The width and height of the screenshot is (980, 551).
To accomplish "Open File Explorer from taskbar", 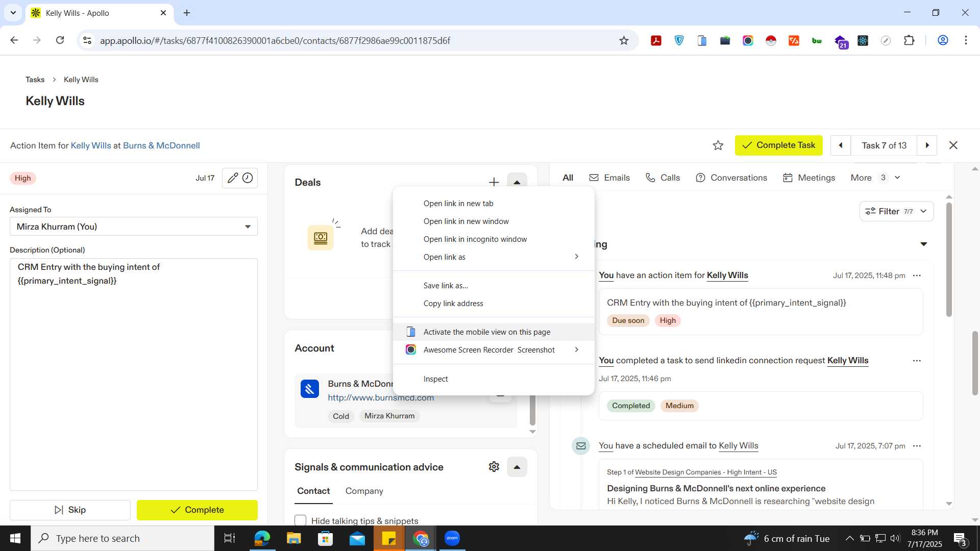I will (x=293, y=538).
